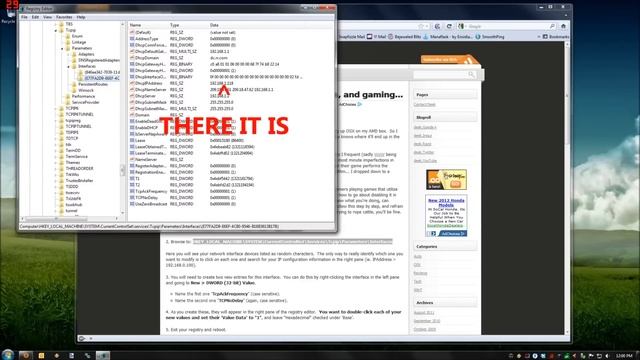Open the Favorites menu in Registry Editor
This screenshot has width=640, height=360.
[x=64, y=17]
